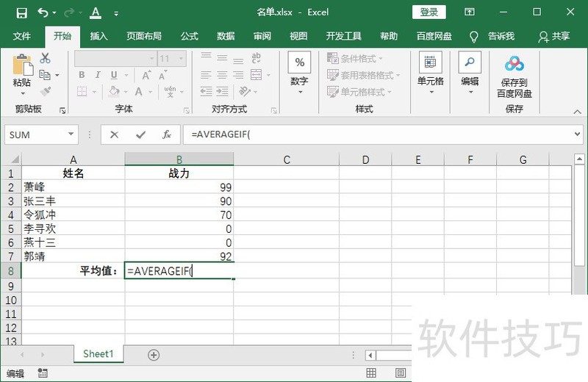Click the 登录 sign-in button

pyautogui.click(x=429, y=12)
